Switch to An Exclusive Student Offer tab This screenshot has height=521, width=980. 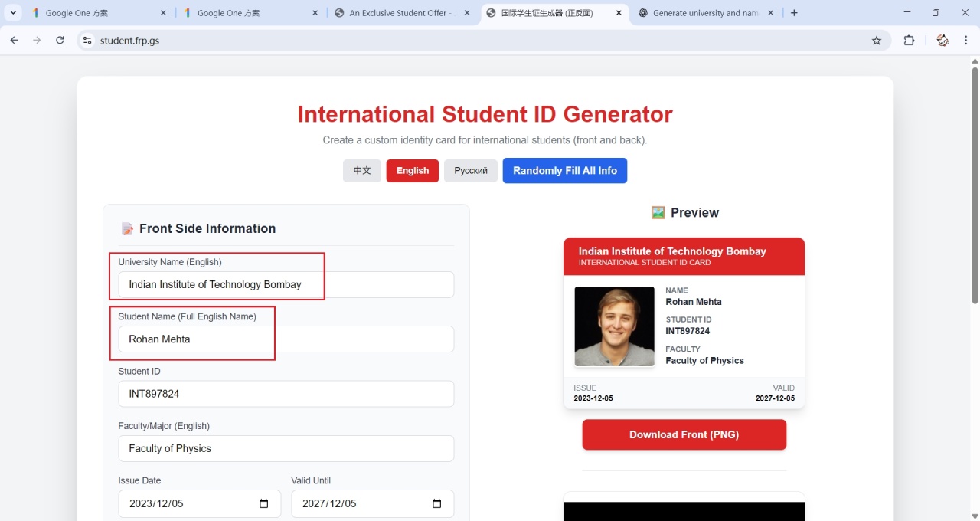(400, 13)
